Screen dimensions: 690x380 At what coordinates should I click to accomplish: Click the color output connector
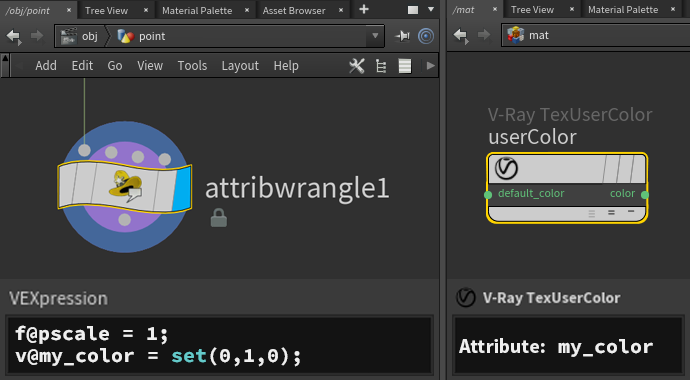[645, 195]
